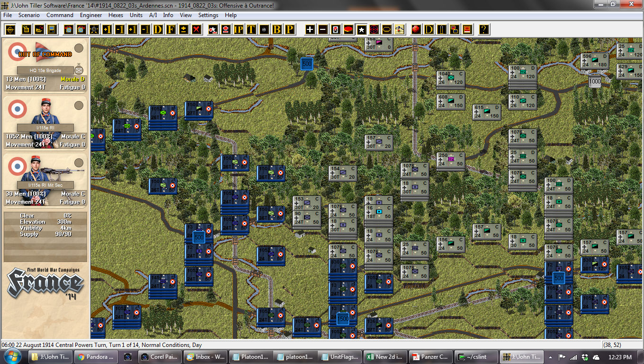This screenshot has width=644, height=364.
Task: Click the red X toolbar icon
Action: pos(196,29)
